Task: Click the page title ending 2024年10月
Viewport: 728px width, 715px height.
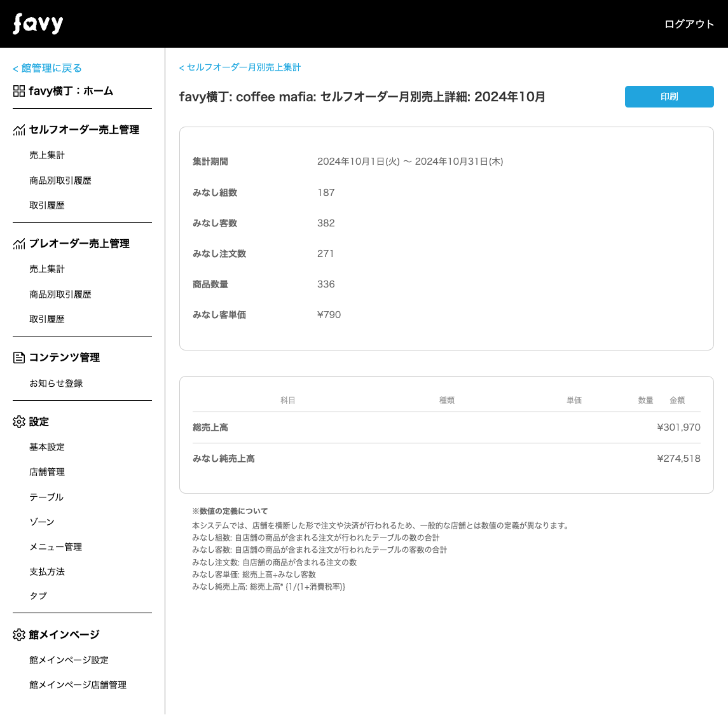Action: (362, 97)
